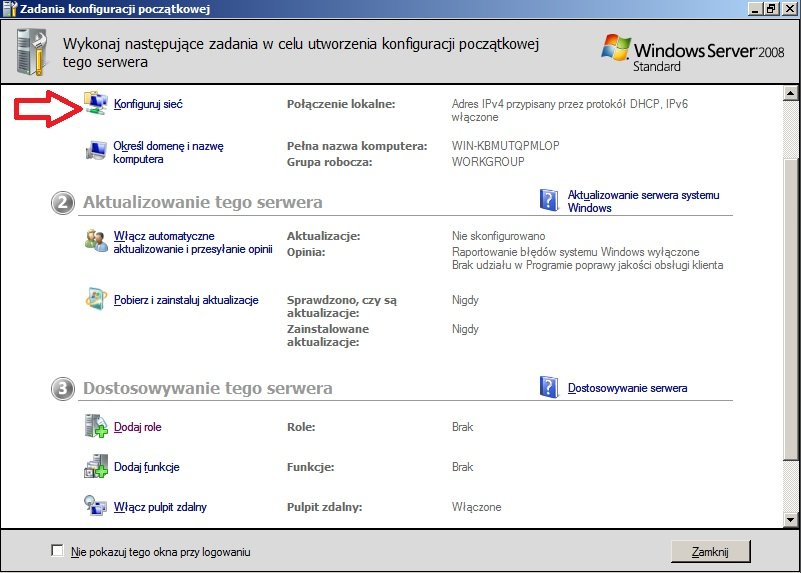
Task: Click the Nie skonfigurowano status text
Action: click(499, 236)
